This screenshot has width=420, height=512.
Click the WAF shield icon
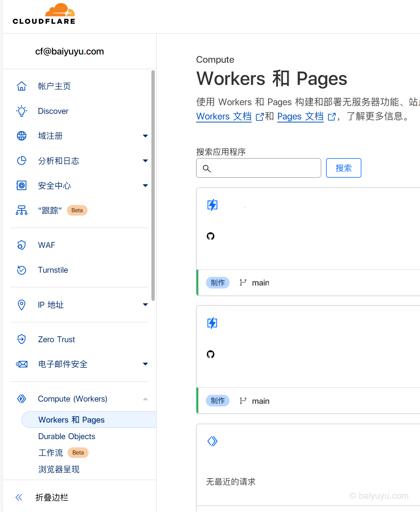coord(22,245)
